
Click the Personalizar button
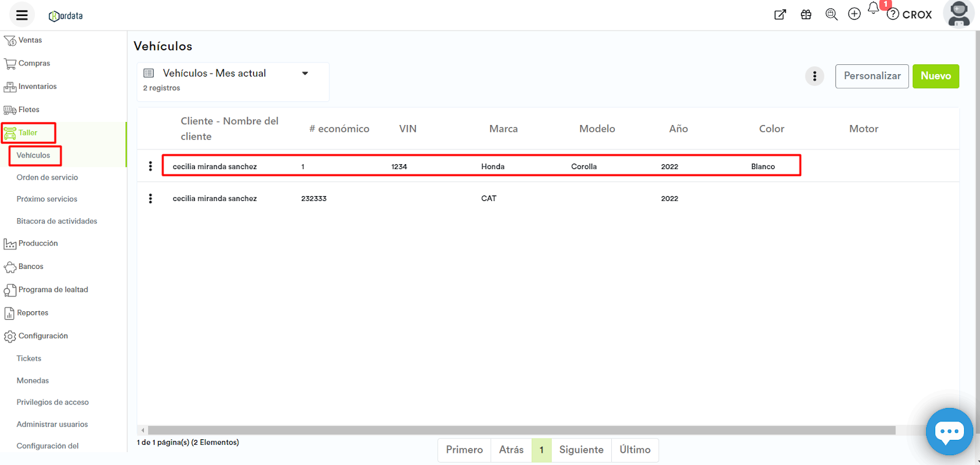[872, 76]
